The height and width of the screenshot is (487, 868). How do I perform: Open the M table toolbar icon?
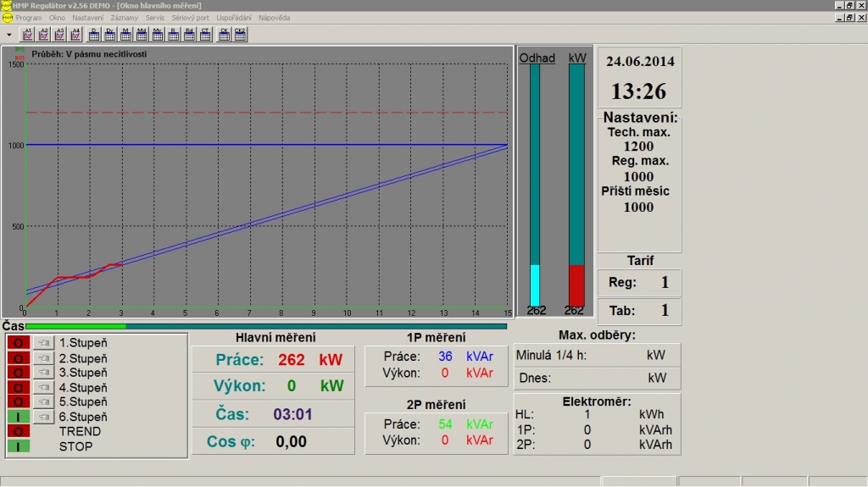point(125,35)
